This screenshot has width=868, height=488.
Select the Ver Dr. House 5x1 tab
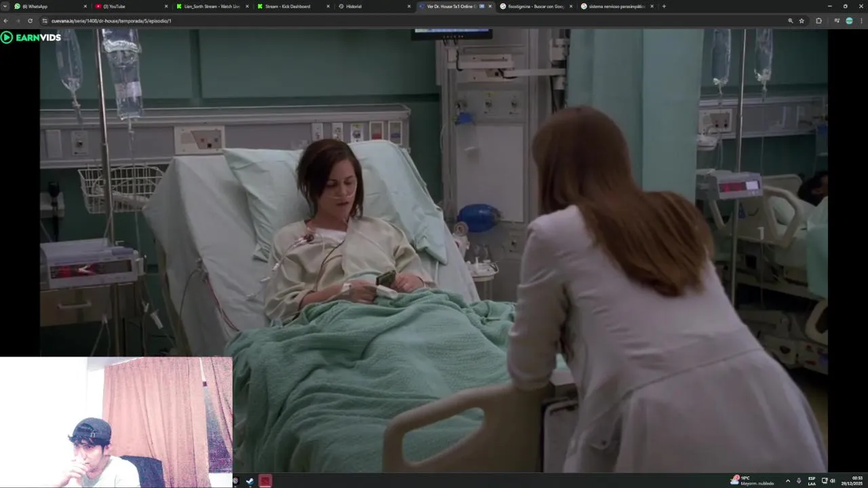455,6
